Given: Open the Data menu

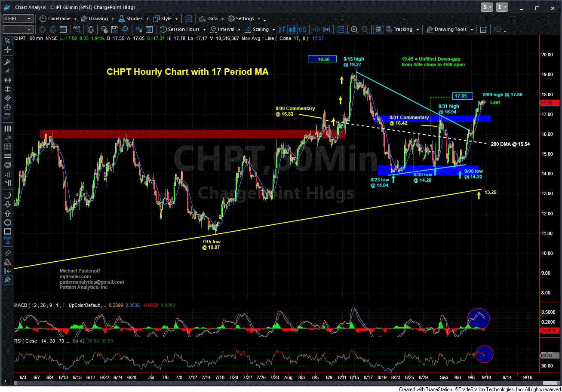Looking at the screenshot, I should coord(211,18).
